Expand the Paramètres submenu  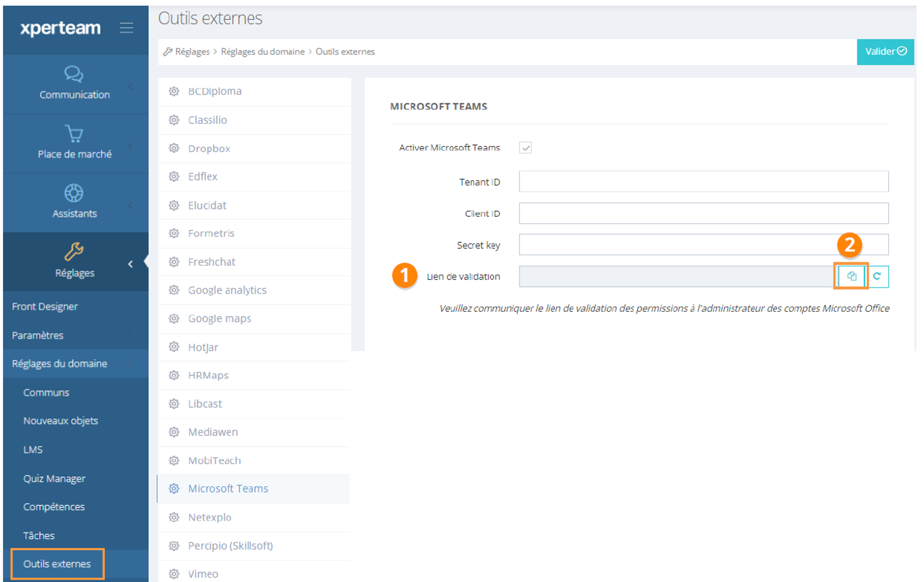pos(130,335)
